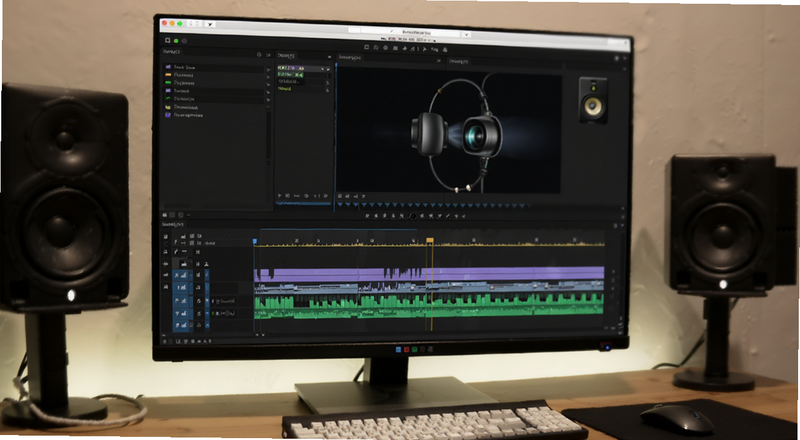Screen dimensions: 800x440
Task: Open the speaker thumbnail in the right panel
Action: (593, 101)
